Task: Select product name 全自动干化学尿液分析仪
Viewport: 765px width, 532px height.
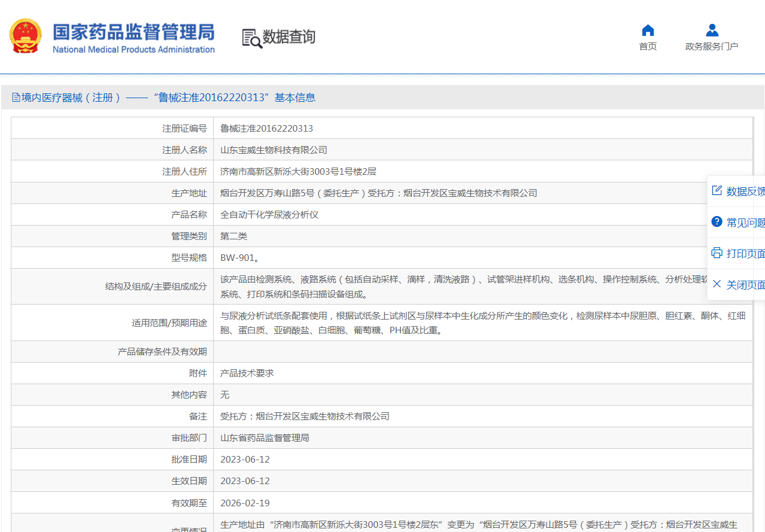Action: point(269,215)
